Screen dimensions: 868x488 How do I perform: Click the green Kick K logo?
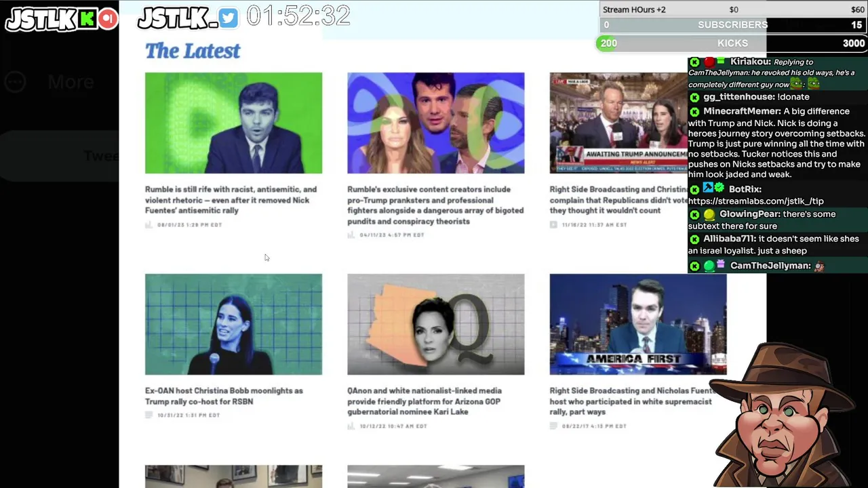87,19
